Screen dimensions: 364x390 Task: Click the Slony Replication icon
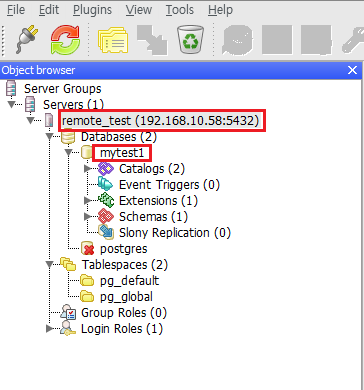[106, 232]
